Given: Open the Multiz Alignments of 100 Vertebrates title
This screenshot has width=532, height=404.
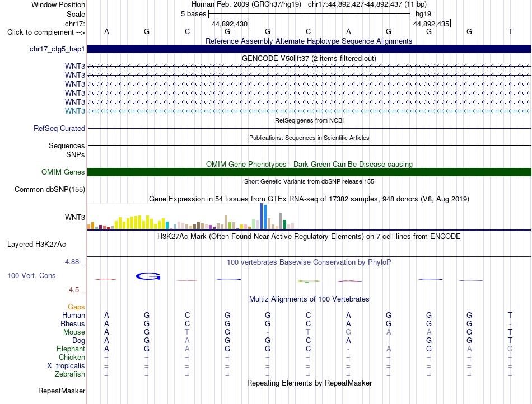Looking at the screenshot, I should 309,299.
